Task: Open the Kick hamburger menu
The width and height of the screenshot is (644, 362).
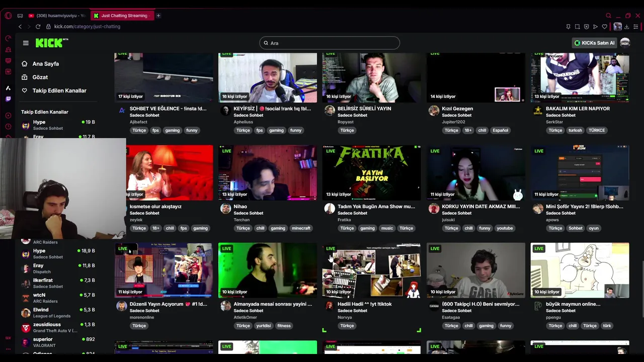Action: [x=26, y=43]
